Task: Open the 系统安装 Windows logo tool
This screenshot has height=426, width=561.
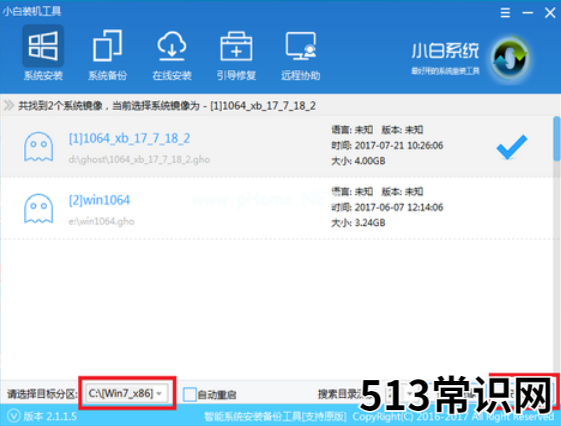Action: [x=43, y=53]
